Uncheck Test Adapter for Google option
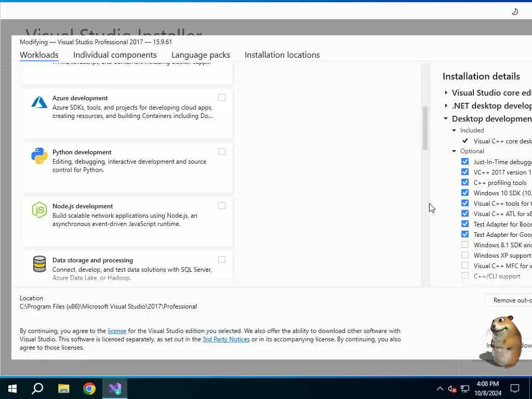Viewport: 532px width, 399px height. (465, 234)
